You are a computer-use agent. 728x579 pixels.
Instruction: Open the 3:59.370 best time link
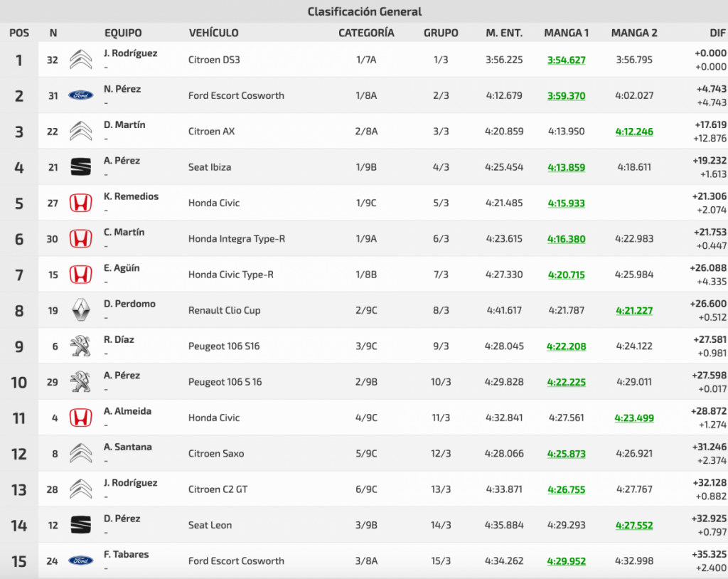point(566,95)
